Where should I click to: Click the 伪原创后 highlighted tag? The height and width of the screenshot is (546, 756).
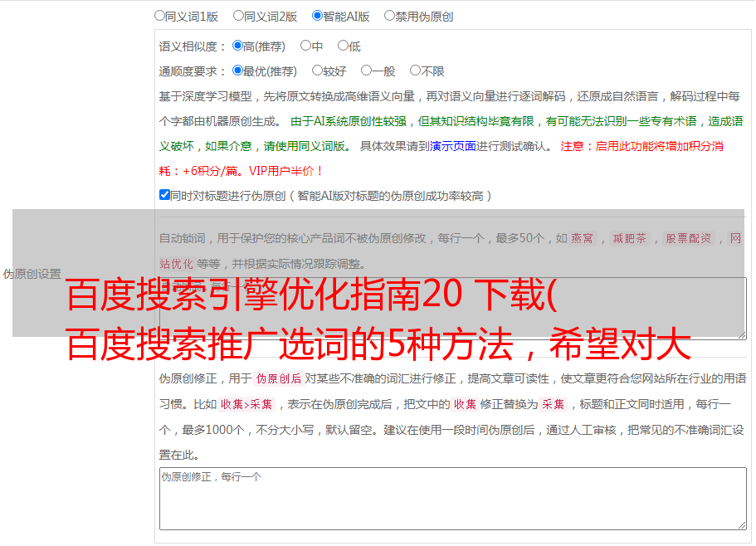coord(279,378)
